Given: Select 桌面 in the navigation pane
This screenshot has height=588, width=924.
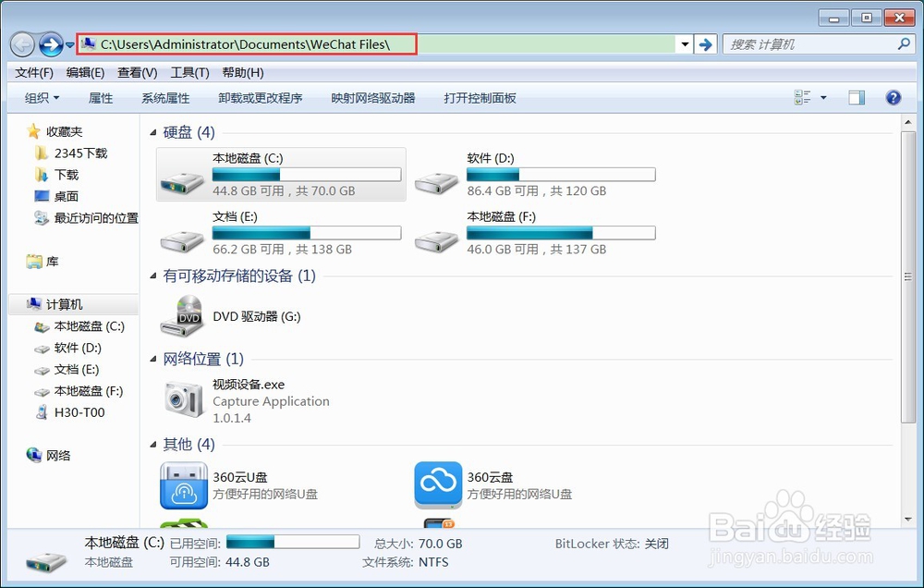Looking at the screenshot, I should click(x=66, y=196).
